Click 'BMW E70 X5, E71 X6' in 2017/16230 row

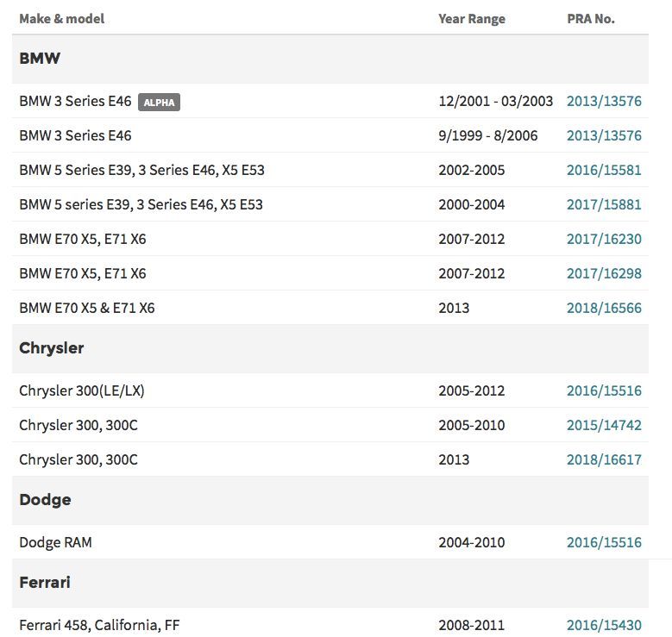(83, 239)
